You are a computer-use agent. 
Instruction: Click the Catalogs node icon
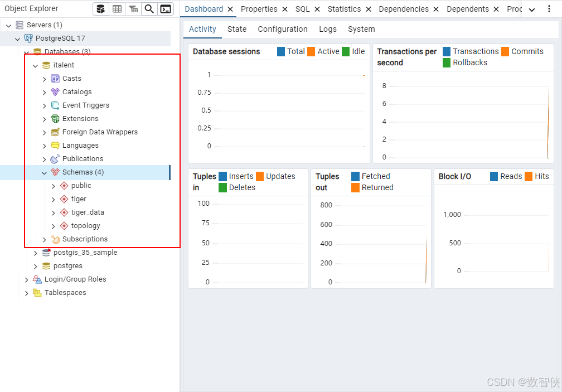point(55,92)
